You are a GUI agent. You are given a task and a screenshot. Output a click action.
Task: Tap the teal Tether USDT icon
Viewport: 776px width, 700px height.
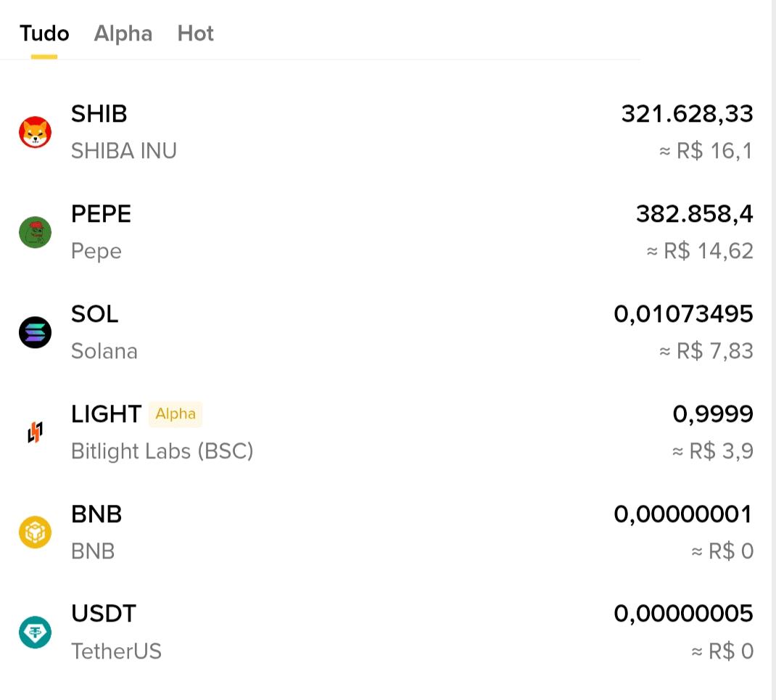click(35, 633)
